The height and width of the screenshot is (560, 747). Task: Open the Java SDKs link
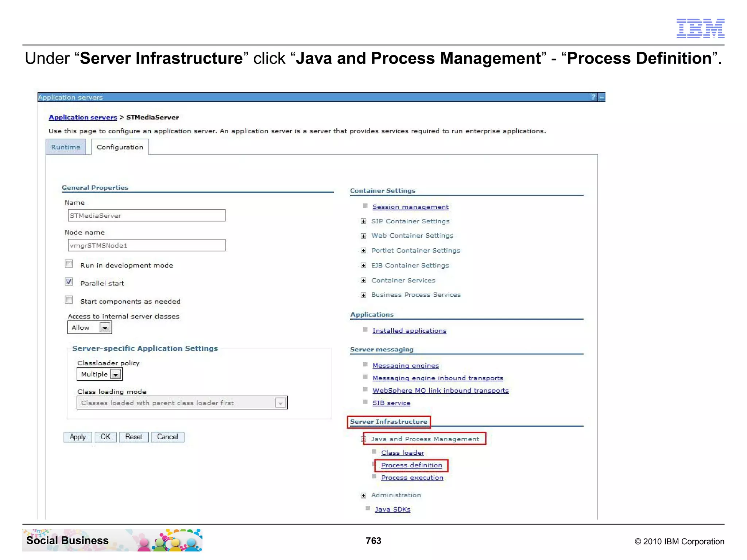[x=392, y=509]
